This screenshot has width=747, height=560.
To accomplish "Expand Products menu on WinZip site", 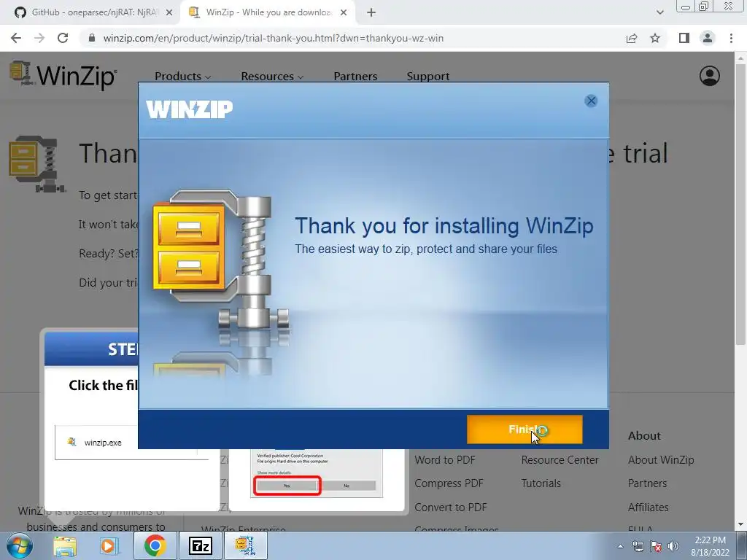I will tap(183, 76).
